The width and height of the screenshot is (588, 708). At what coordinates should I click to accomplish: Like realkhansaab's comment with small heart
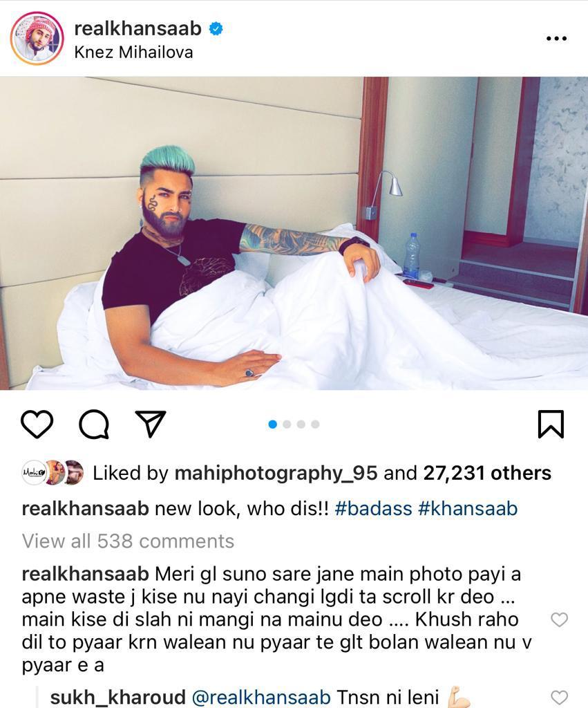(560, 619)
